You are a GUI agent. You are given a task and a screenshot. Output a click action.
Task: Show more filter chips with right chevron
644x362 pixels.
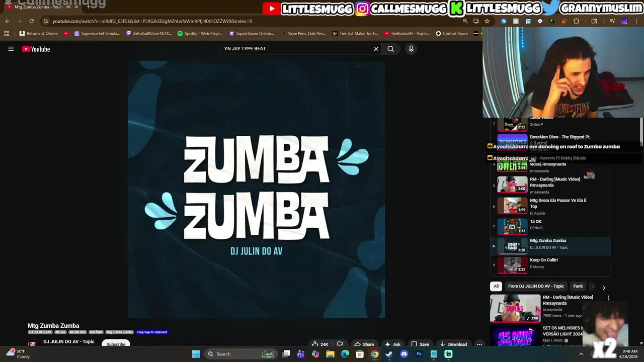point(604,288)
